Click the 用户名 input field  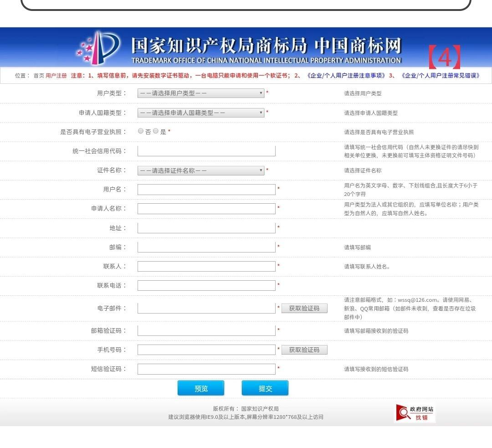206,189
